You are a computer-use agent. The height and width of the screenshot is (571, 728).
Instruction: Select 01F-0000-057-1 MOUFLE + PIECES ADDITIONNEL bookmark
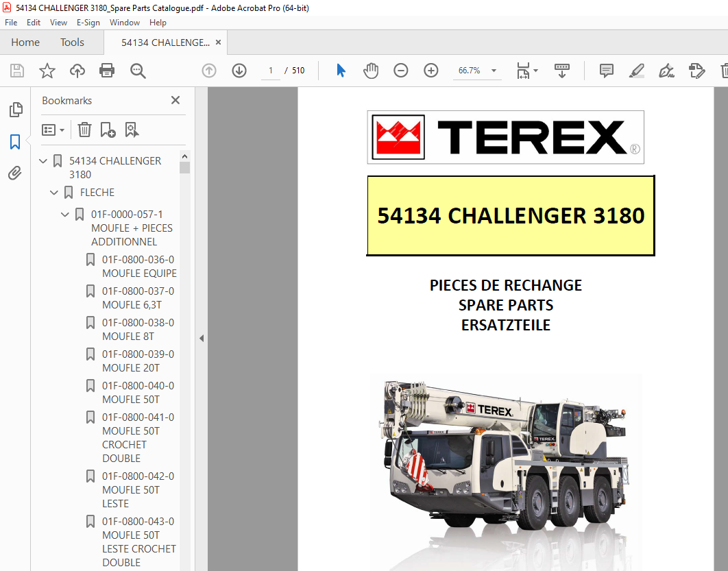point(132,228)
